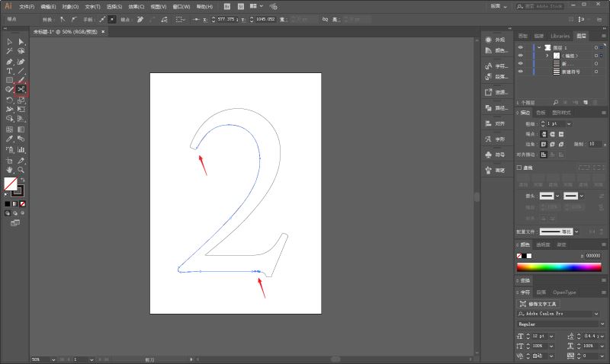Select the Zoom magnifier tool
Viewport: 610px width, 364px height.
(21, 170)
